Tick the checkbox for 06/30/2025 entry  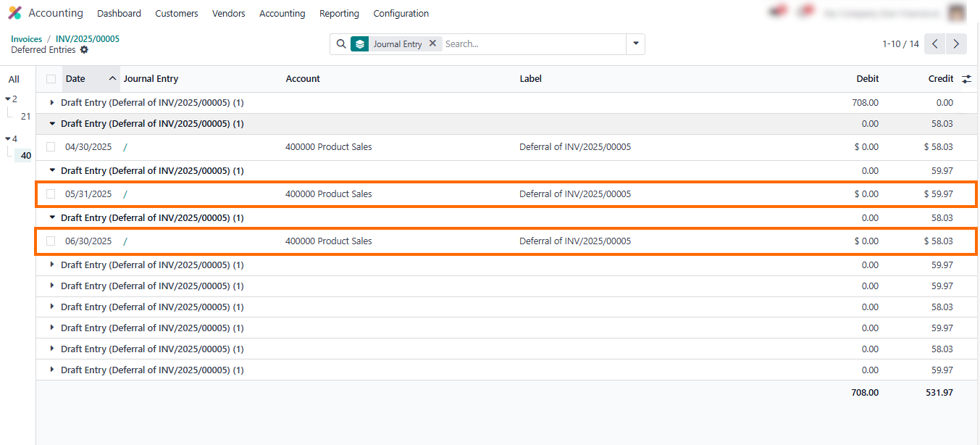click(x=51, y=241)
